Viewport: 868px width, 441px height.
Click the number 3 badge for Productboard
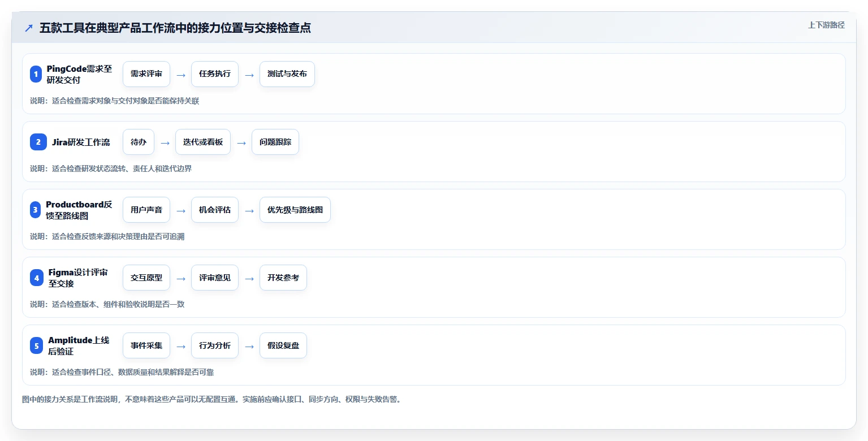pyautogui.click(x=36, y=210)
